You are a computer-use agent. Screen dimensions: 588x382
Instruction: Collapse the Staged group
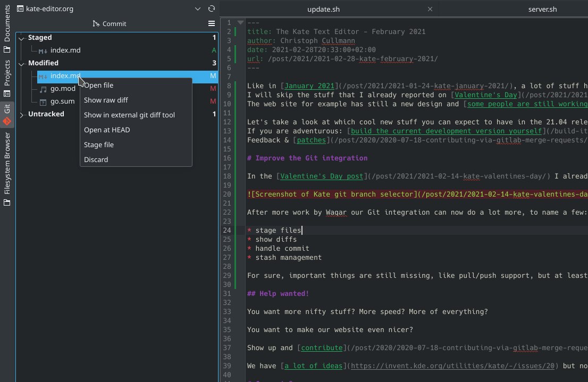21,38
